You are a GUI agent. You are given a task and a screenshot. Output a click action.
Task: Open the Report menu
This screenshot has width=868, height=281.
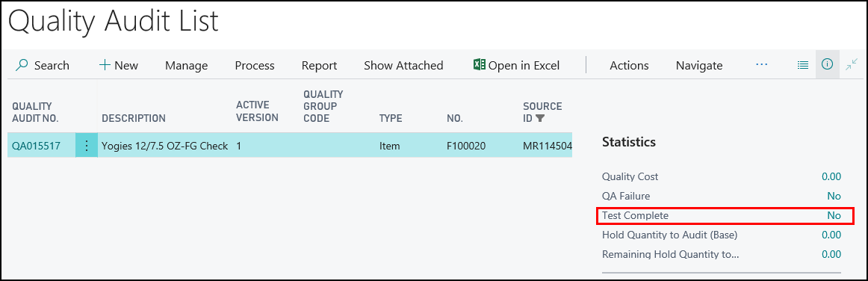[x=320, y=66]
